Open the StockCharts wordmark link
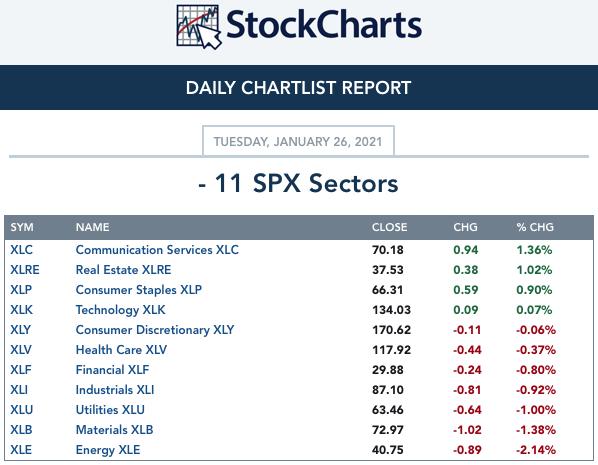The width and height of the screenshot is (598, 465). (324, 25)
